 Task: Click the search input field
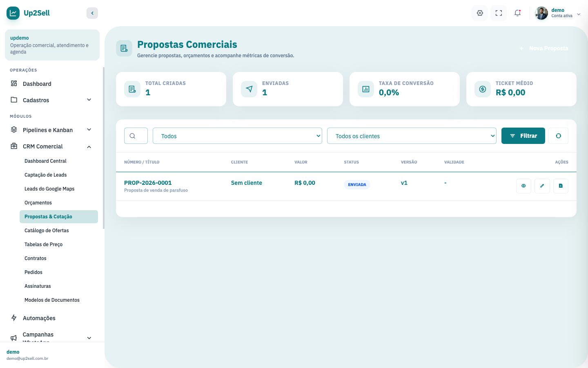(x=136, y=136)
